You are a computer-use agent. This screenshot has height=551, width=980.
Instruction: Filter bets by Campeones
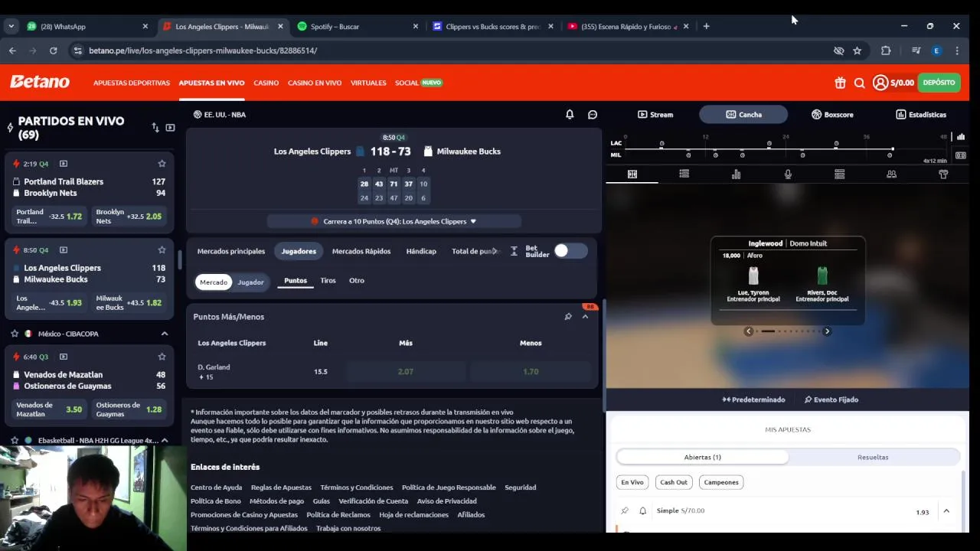[x=721, y=482]
